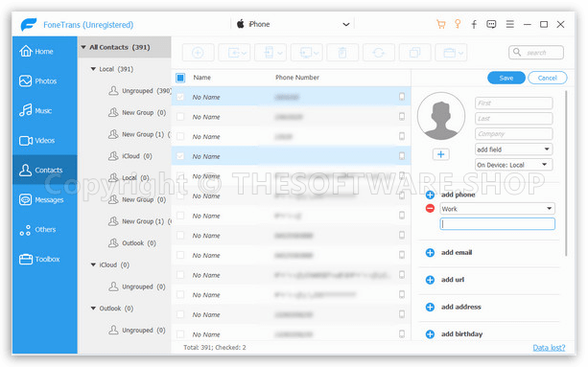The image size is (588, 367).
Task: Toggle the select all contacts checkbox
Action: point(180,78)
